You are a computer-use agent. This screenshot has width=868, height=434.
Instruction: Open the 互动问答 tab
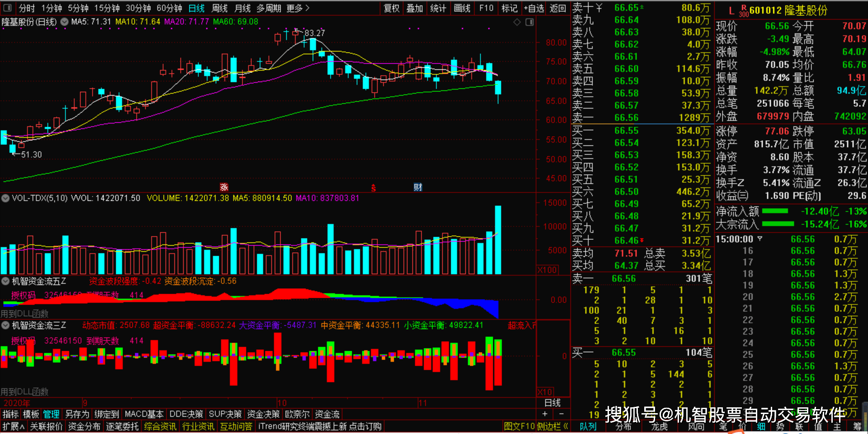click(236, 426)
